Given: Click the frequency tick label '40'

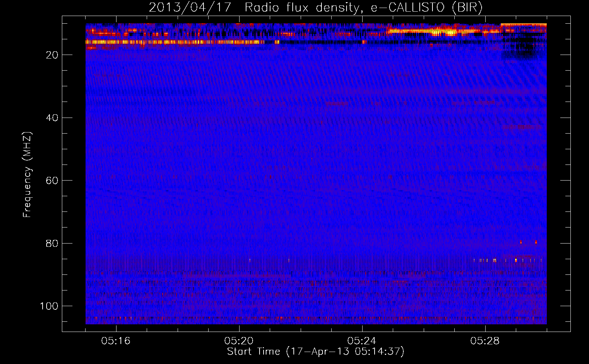Looking at the screenshot, I should point(52,118).
